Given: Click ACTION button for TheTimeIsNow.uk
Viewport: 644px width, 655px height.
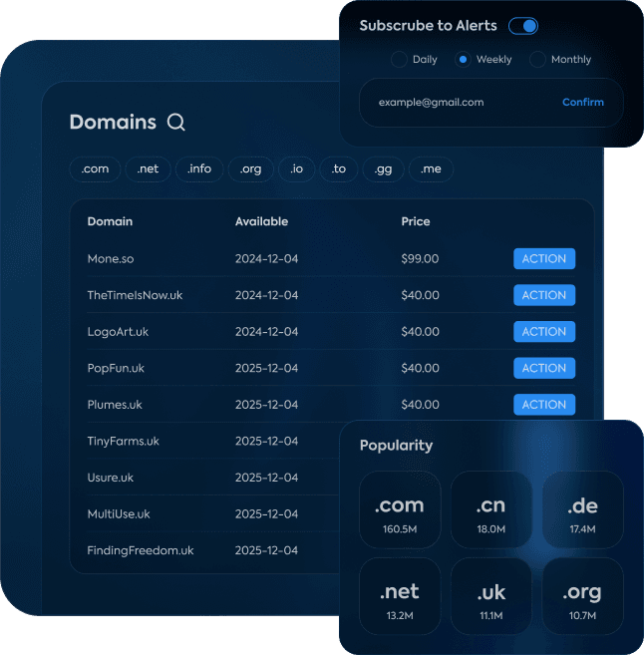Looking at the screenshot, I should click(x=544, y=295).
